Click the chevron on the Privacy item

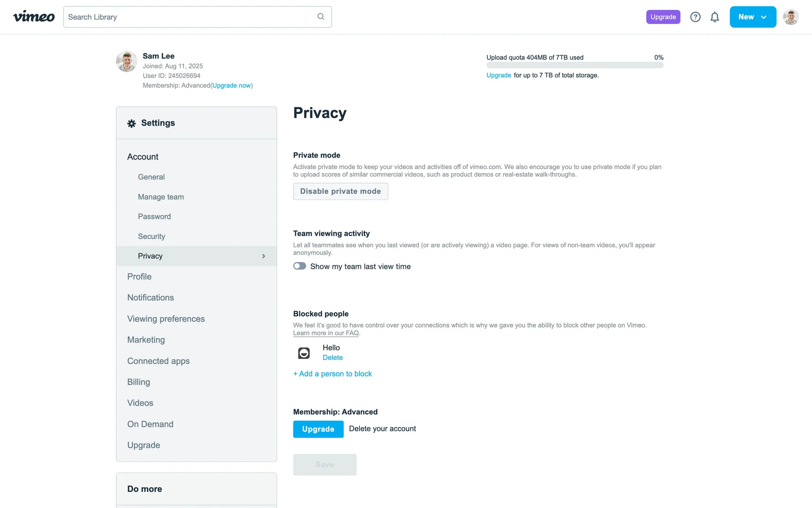click(x=263, y=256)
